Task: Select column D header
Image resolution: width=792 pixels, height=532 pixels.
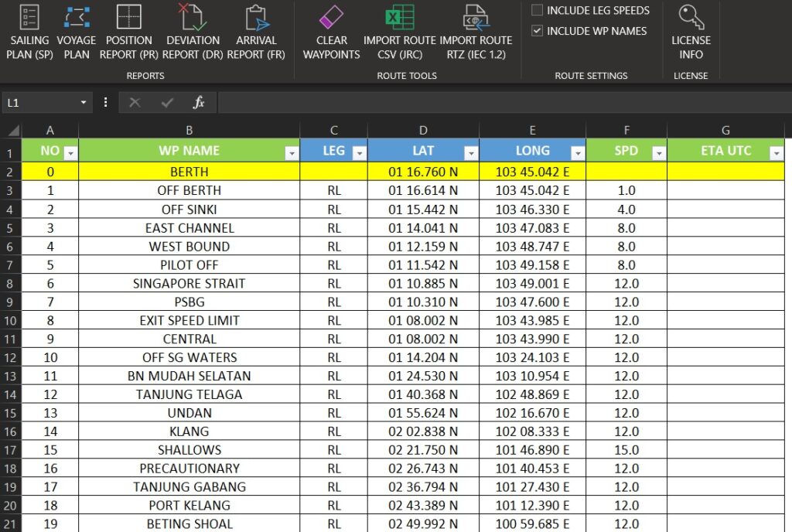Action: [423, 130]
